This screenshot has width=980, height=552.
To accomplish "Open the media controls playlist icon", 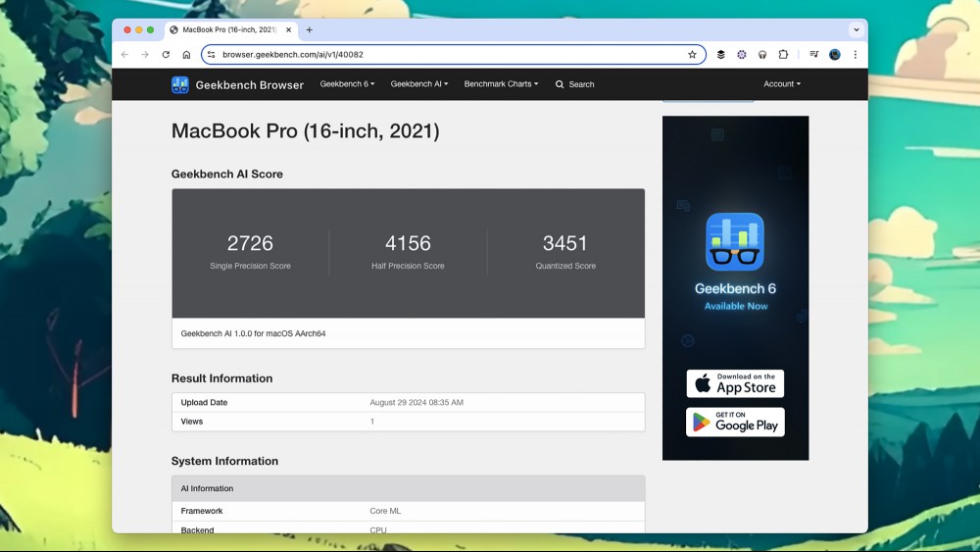I will pyautogui.click(x=813, y=54).
